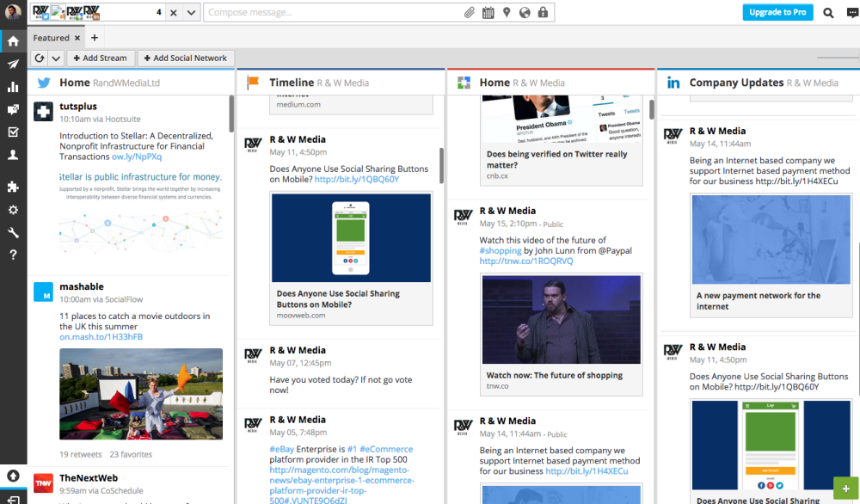Click the mashable username
This screenshot has width=860, height=504.
(81, 286)
